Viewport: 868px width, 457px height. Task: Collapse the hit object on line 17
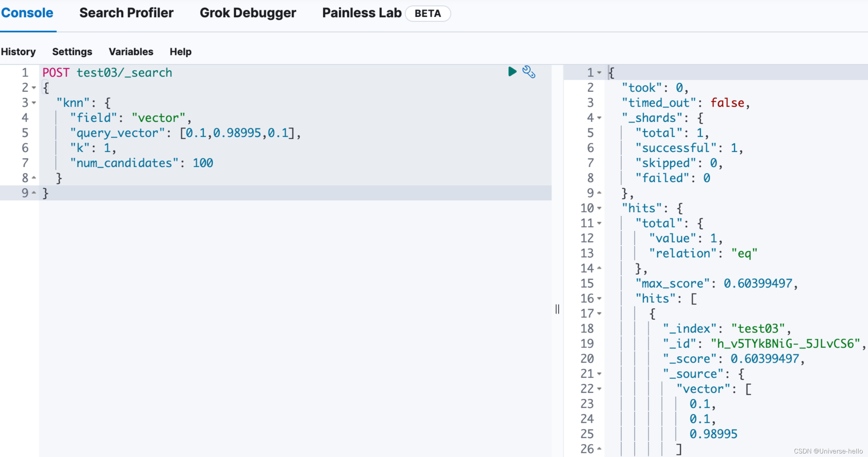600,313
